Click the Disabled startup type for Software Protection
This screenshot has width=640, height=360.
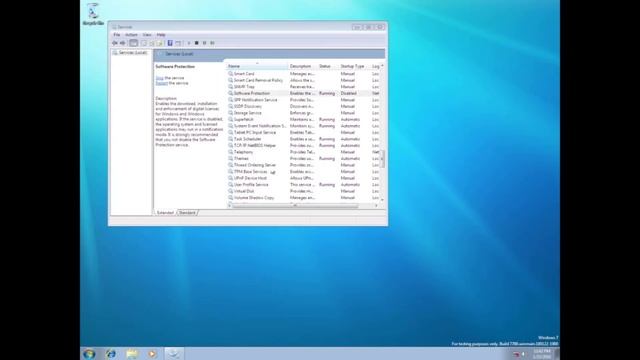[x=349, y=93]
